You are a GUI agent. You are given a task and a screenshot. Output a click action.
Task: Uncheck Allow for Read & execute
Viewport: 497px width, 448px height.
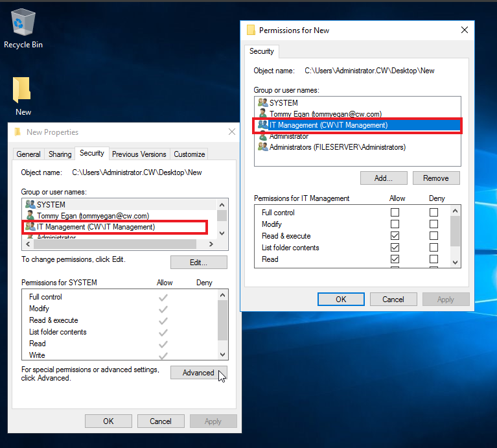tap(395, 236)
